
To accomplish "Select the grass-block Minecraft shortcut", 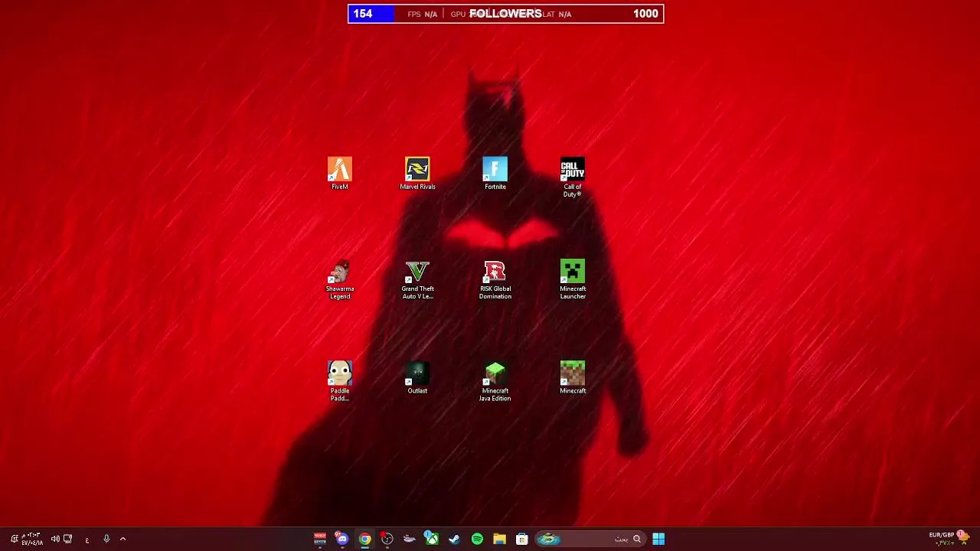I will click(x=573, y=378).
